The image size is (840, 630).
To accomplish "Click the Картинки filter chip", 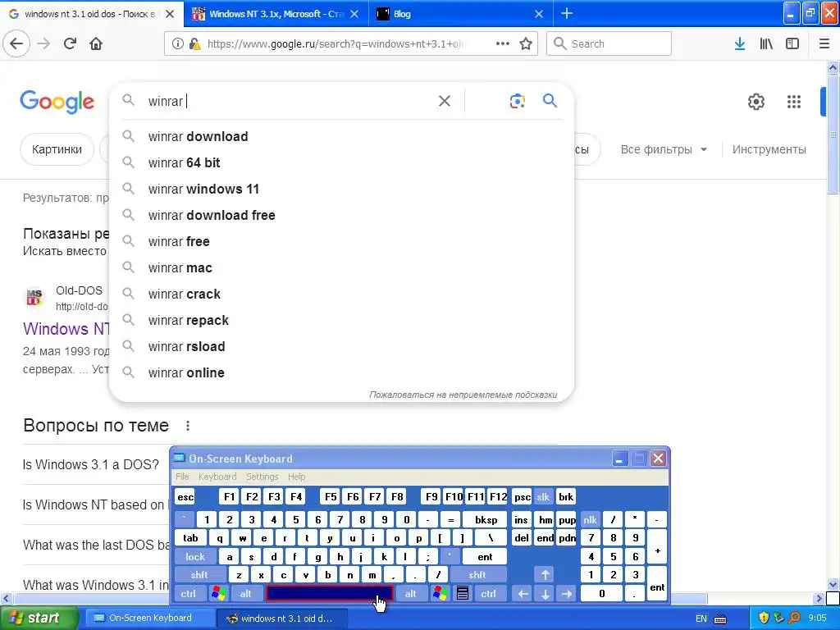I will click(x=57, y=149).
